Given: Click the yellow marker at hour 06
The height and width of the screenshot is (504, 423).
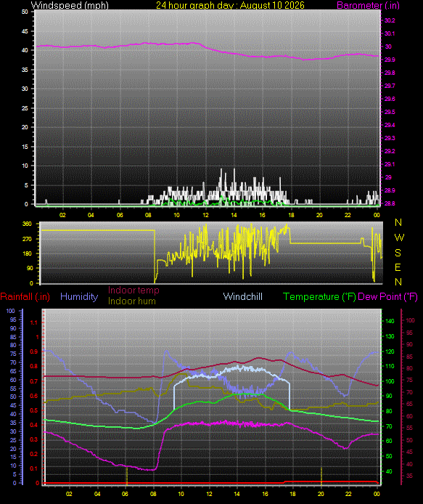Looking at the screenshot, I should 126,476.
